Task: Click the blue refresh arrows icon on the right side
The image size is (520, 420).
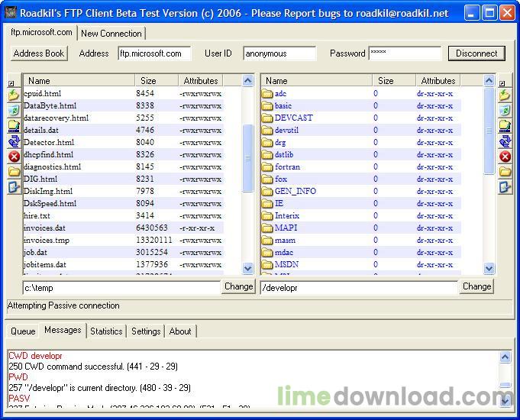Action: tap(505, 141)
